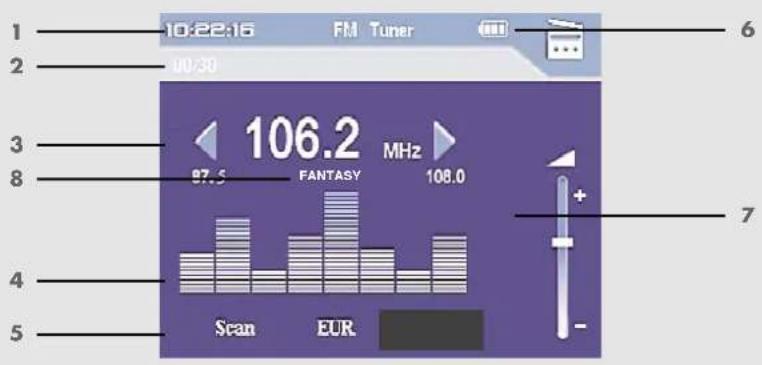Tap the right arrow to raise frequency
Viewport: 762px width, 365px height.
(x=444, y=141)
